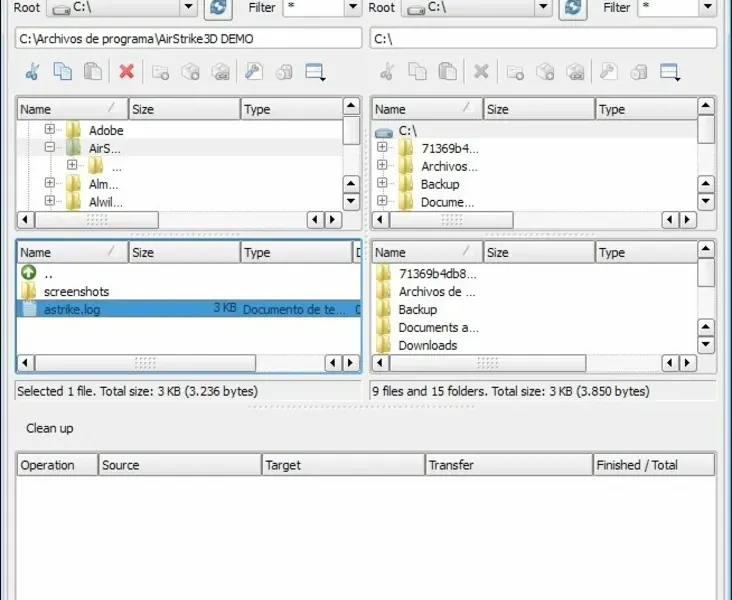
Task: Open the right pane Filter dropdown
Action: pyautogui.click(x=708, y=7)
